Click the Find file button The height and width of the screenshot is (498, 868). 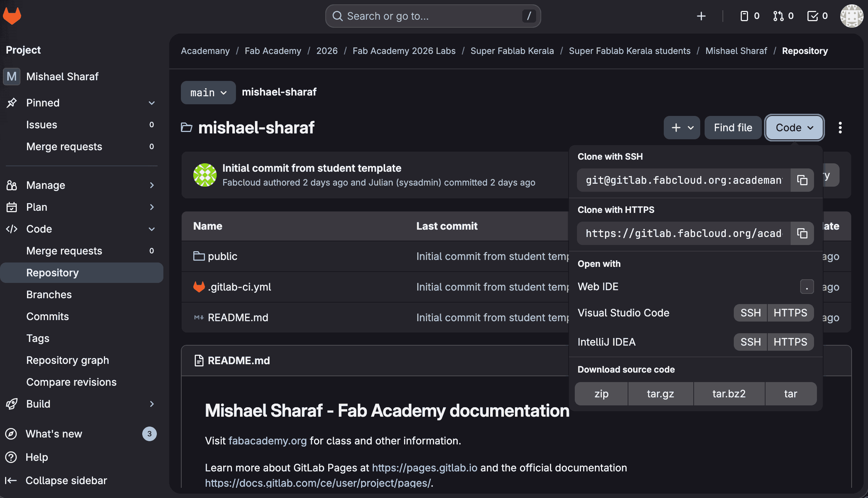point(733,128)
